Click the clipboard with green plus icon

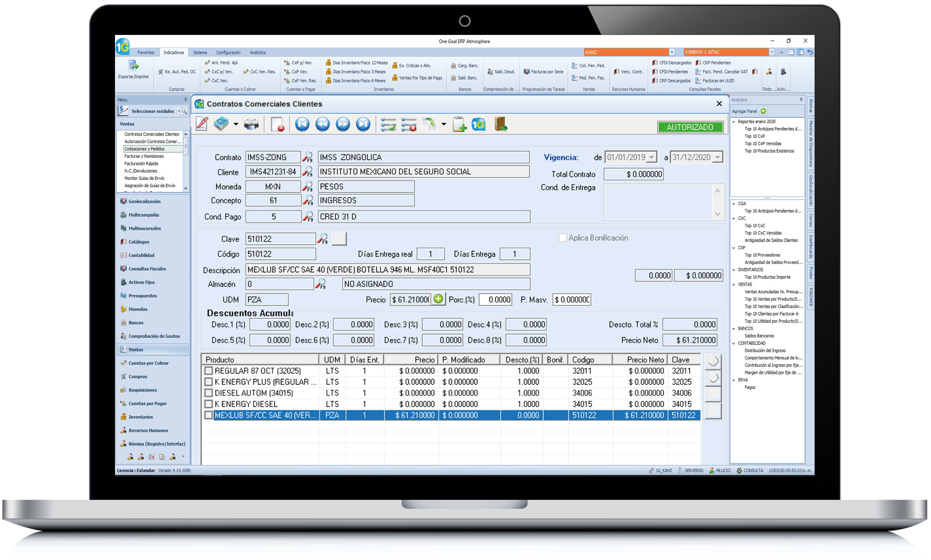459,124
